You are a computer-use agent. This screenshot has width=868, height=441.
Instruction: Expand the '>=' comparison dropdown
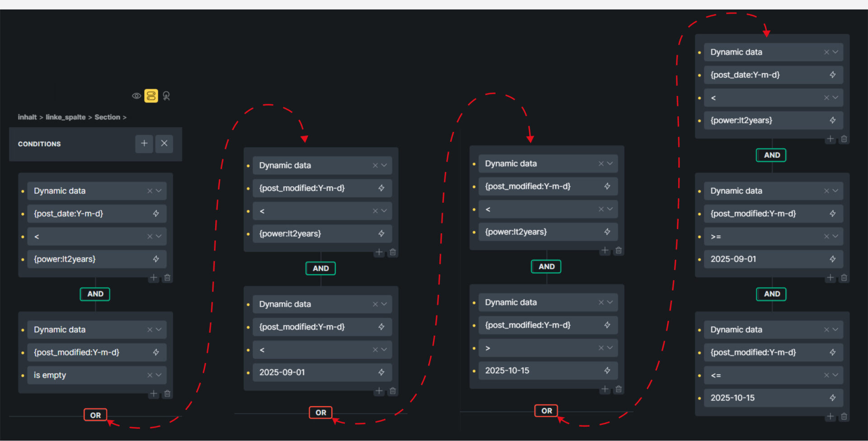pos(835,236)
